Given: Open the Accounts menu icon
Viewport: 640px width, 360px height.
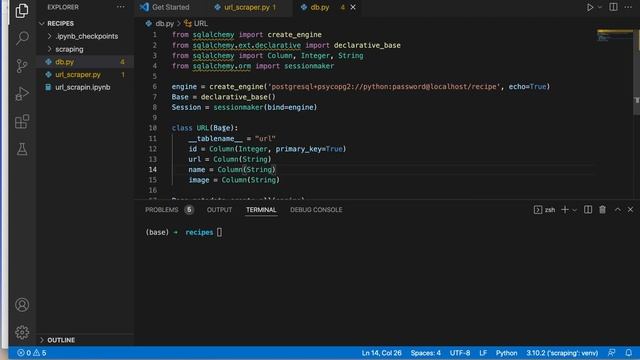Looking at the screenshot, I should pos(22,304).
